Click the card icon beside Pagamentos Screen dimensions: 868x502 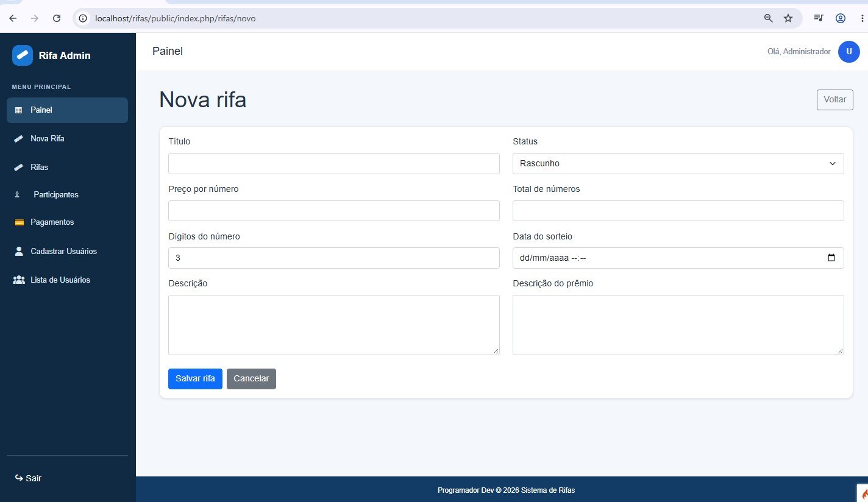[19, 222]
